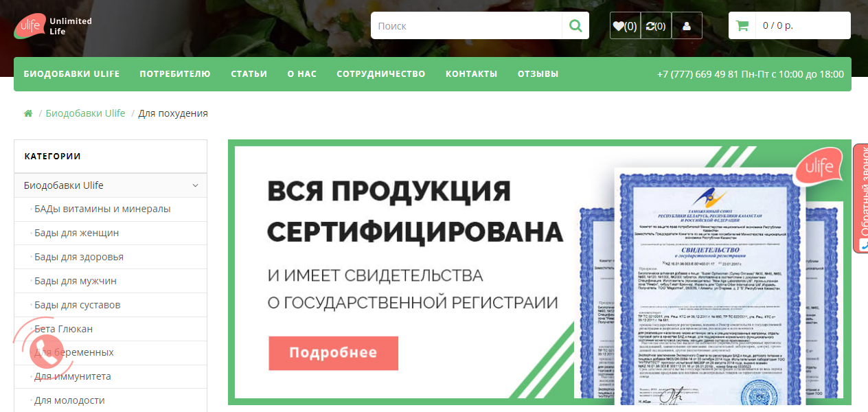Go to home via breadcrumb house icon
868x412 pixels.
pos(28,113)
